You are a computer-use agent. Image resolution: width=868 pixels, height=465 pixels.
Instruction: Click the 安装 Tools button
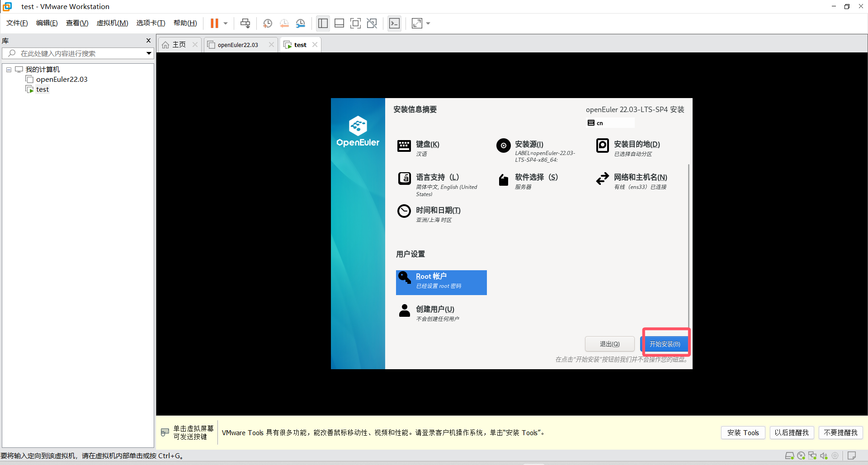click(x=743, y=432)
